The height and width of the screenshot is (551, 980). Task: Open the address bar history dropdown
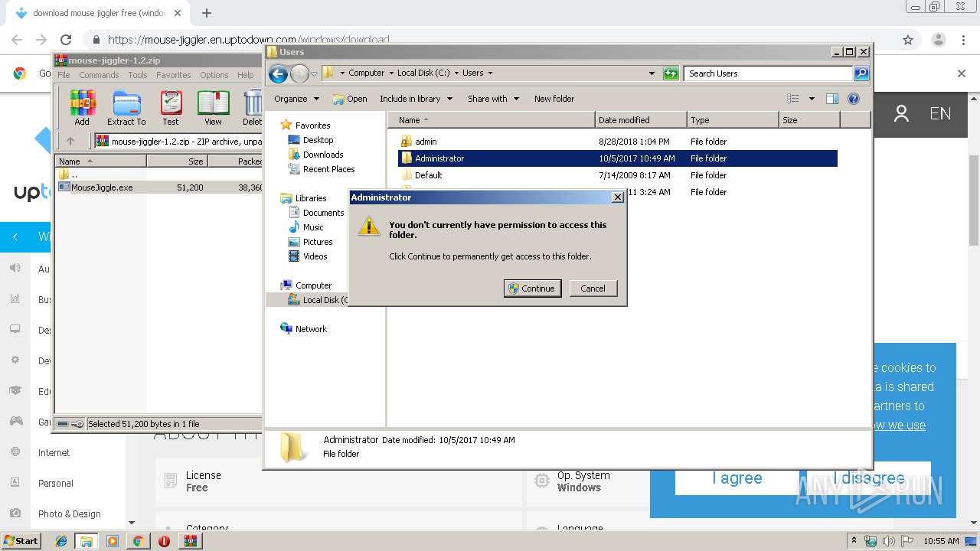click(x=652, y=73)
